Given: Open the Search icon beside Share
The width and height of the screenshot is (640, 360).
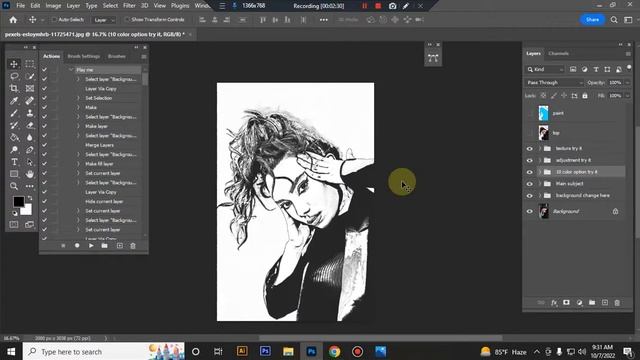Looking at the screenshot, I should click(x=614, y=20).
